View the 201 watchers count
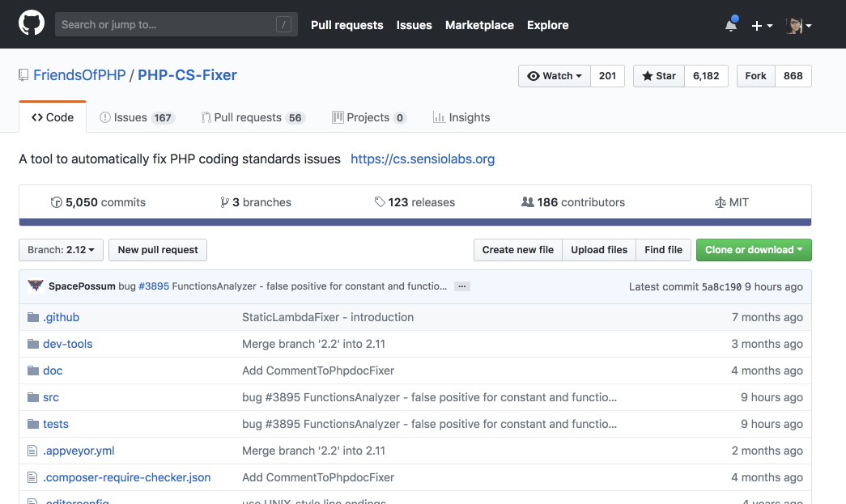846x504 pixels. tap(607, 76)
